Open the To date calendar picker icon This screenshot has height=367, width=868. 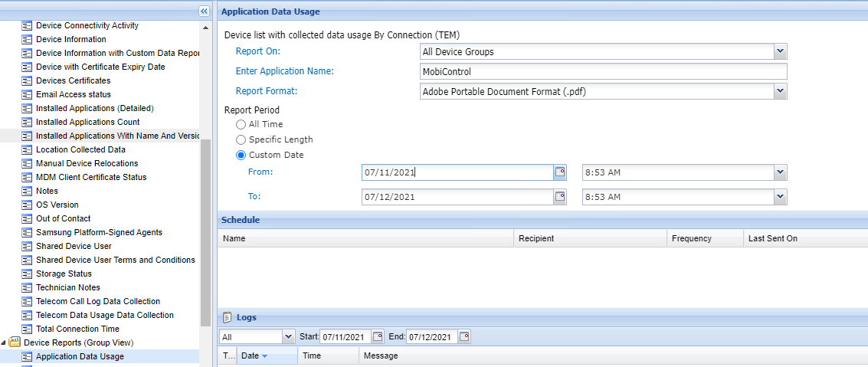pos(560,197)
